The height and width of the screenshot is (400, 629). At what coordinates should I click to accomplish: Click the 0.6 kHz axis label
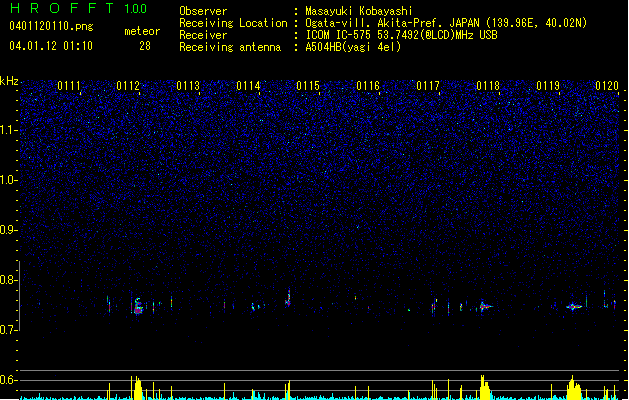pyautogui.click(x=9, y=380)
